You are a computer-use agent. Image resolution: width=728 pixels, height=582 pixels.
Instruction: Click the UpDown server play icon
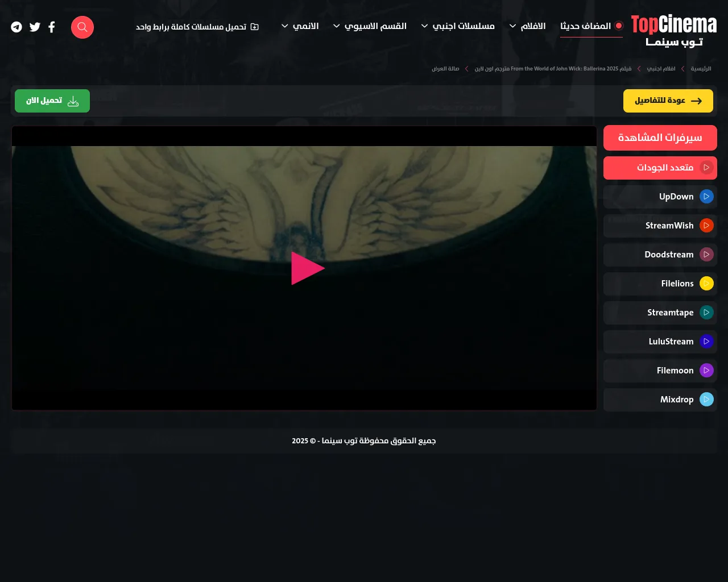pos(706,197)
